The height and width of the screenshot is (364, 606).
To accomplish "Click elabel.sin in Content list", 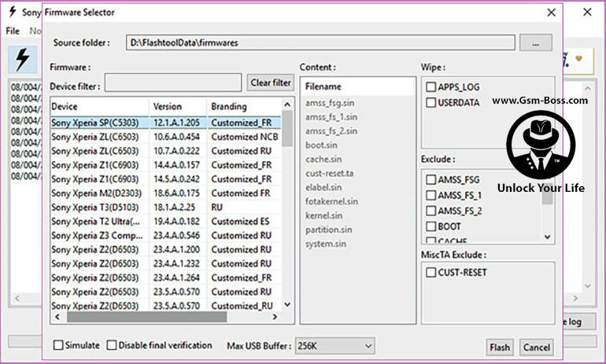I will click(x=323, y=188).
